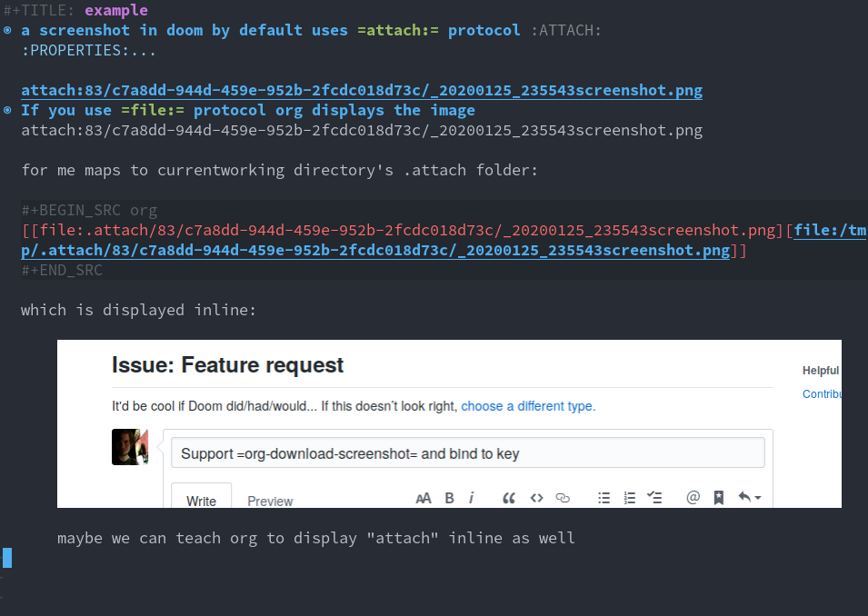
Task: Create a bulleted list from the toolbar
Action: pos(604,497)
